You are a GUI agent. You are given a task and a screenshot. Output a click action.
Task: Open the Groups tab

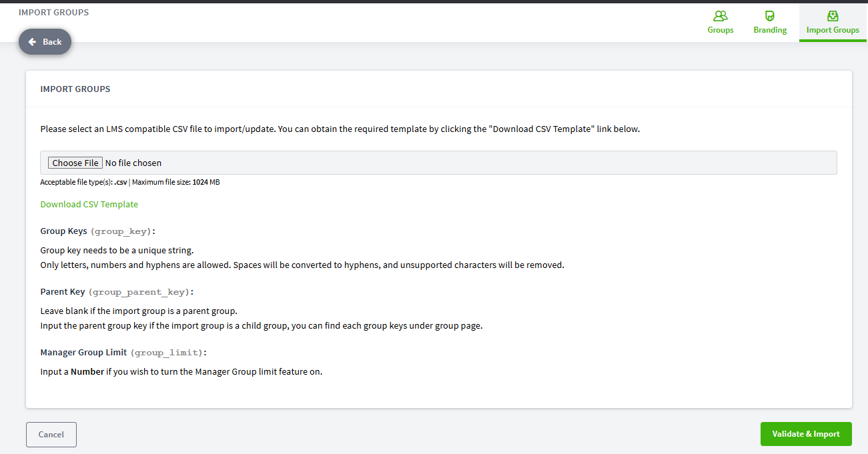721,23
